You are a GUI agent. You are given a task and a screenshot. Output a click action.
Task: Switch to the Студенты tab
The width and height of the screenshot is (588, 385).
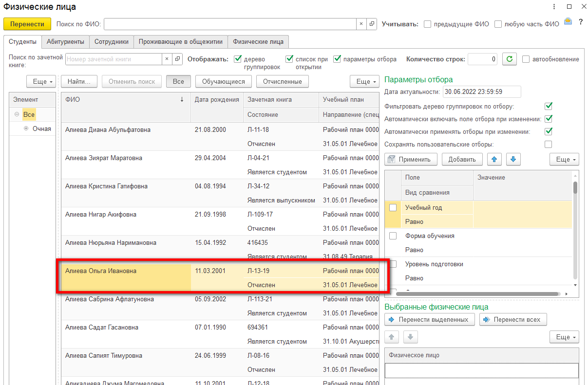(22, 42)
